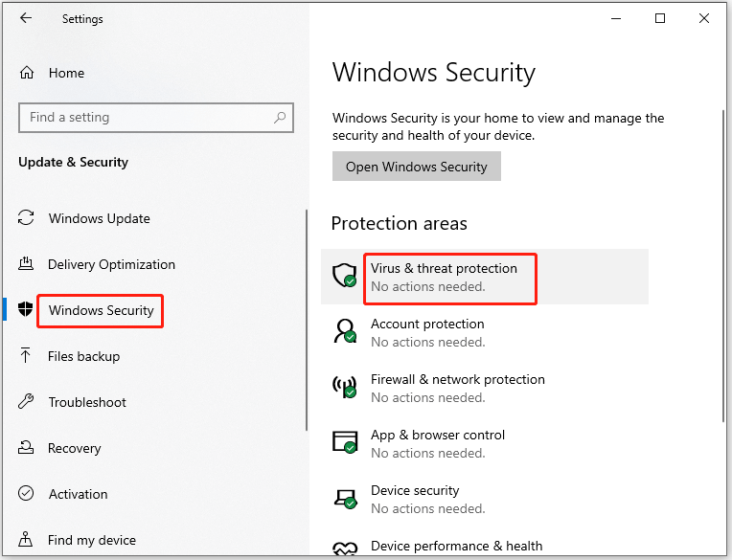Image resolution: width=732 pixels, height=560 pixels.
Task: Click the Files backup arrow icon
Action: click(x=25, y=355)
